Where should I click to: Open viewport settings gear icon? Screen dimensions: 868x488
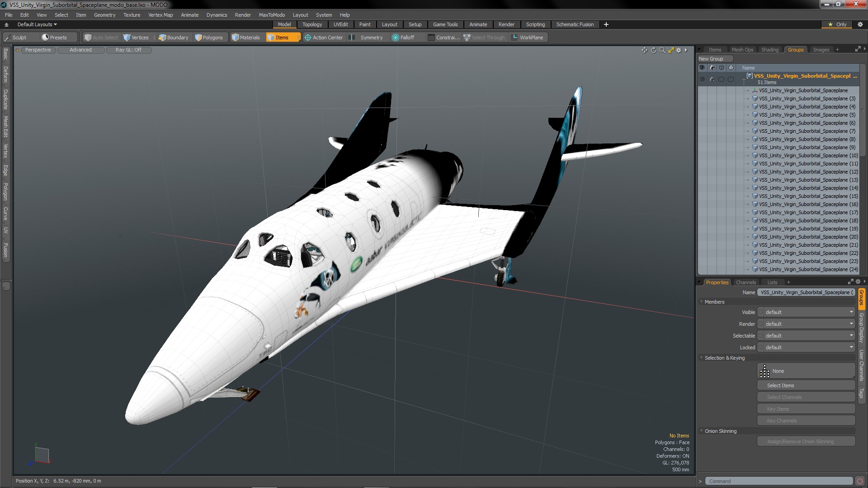(x=679, y=50)
